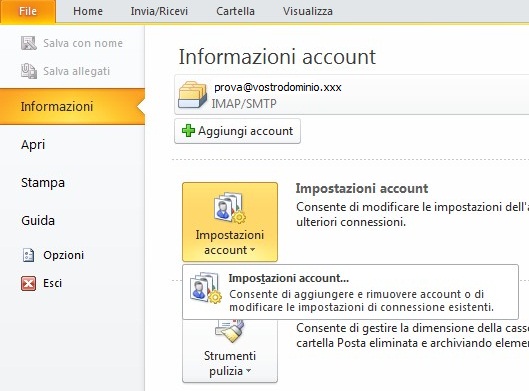
Task: Select Stampa in the left sidebar
Action: pyautogui.click(x=43, y=183)
